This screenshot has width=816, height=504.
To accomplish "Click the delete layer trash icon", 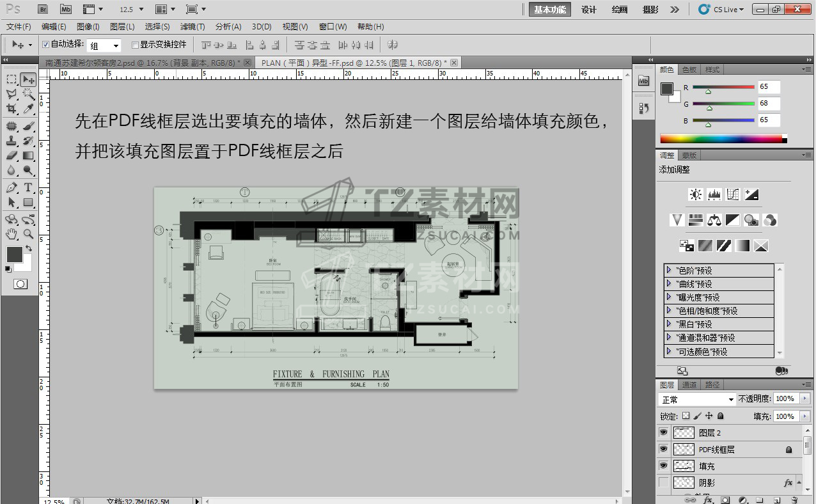I will click(x=794, y=500).
